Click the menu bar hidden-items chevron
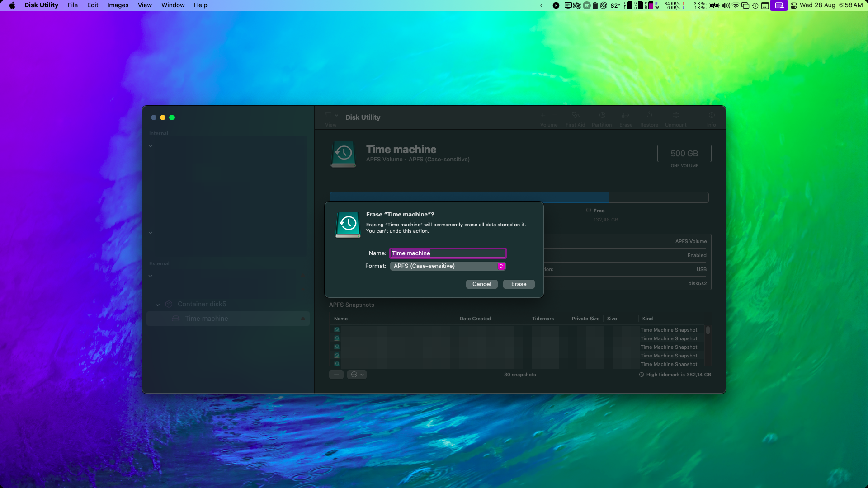 [541, 5]
